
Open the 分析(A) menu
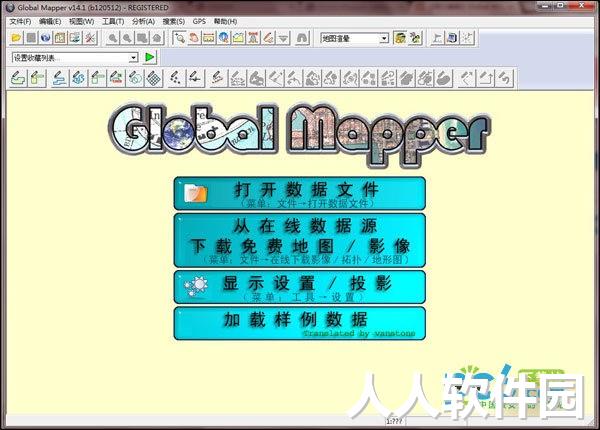(x=143, y=21)
